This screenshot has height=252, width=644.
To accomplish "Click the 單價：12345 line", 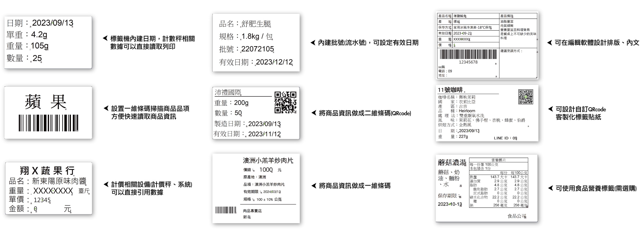I will pos(30,200).
